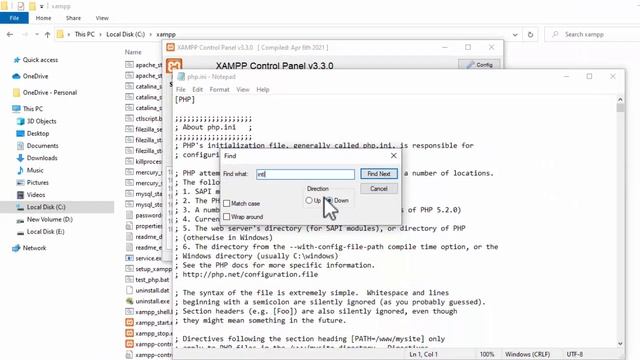Click Local Disk (C:) breadcrumb
Screen dimensions: 640x360
click(126, 34)
